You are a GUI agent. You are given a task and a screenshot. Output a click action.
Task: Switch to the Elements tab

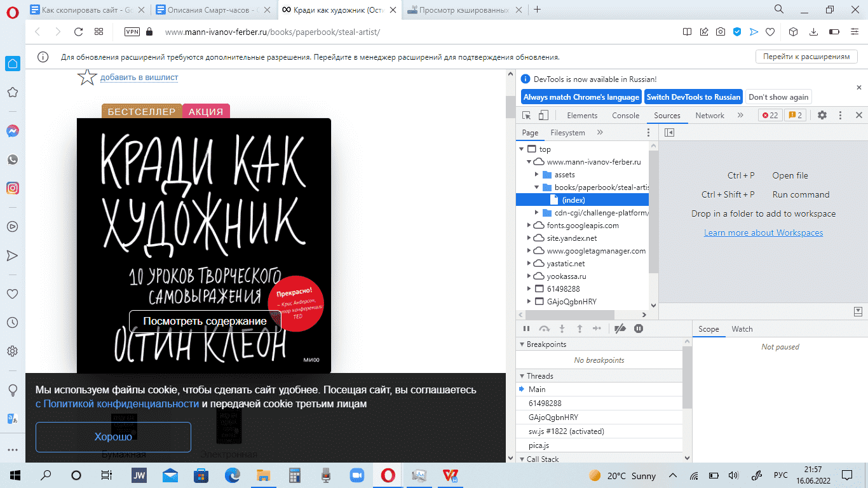click(582, 115)
